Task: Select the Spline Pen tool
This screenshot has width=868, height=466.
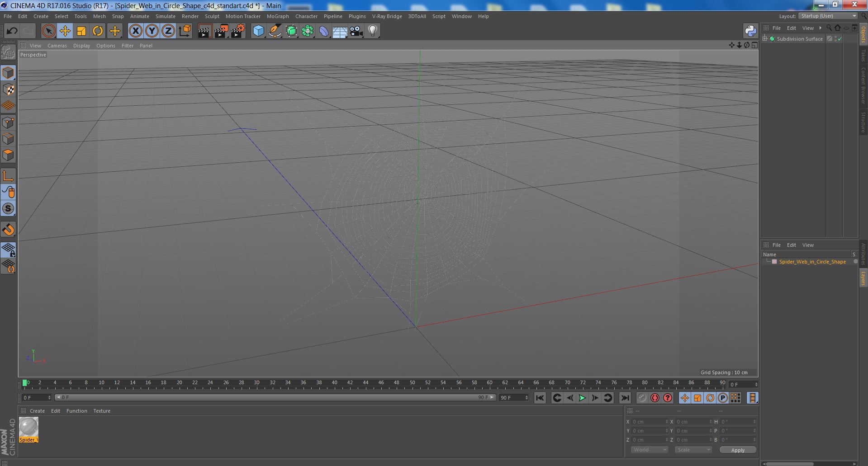Action: pos(275,31)
